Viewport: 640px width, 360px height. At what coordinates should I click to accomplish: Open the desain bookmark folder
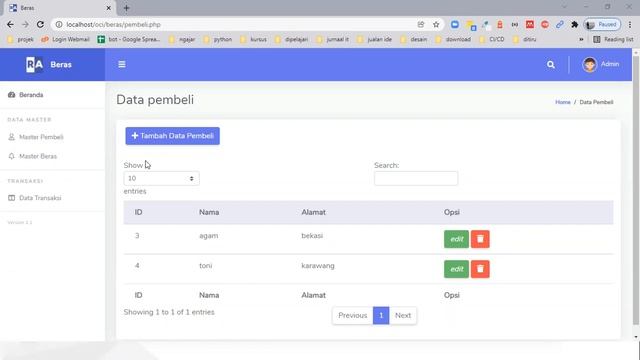click(414, 39)
